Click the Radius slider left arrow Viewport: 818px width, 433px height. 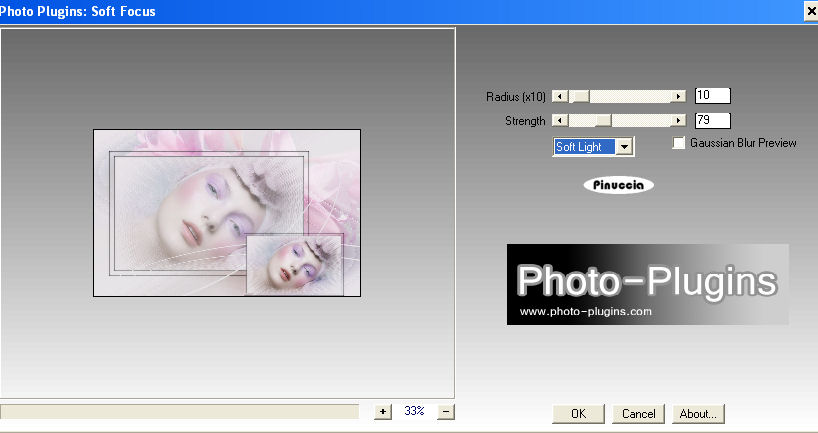pyautogui.click(x=560, y=97)
